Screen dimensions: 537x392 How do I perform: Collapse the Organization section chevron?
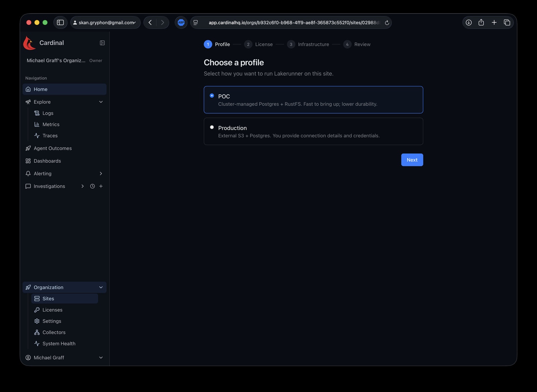101,287
